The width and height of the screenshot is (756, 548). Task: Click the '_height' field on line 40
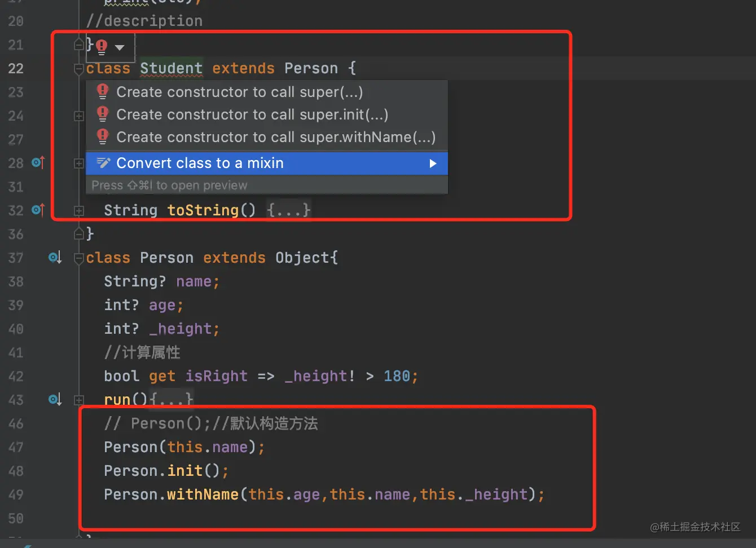(181, 329)
